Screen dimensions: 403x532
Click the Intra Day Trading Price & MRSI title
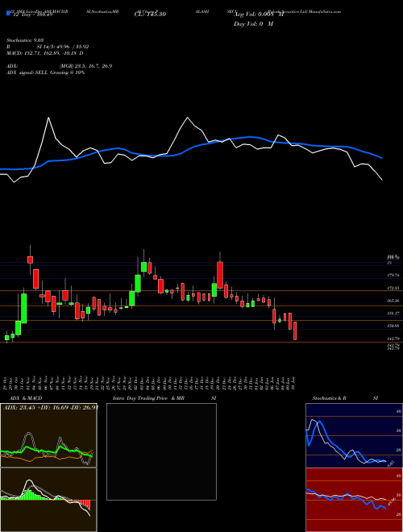[x=164, y=398]
